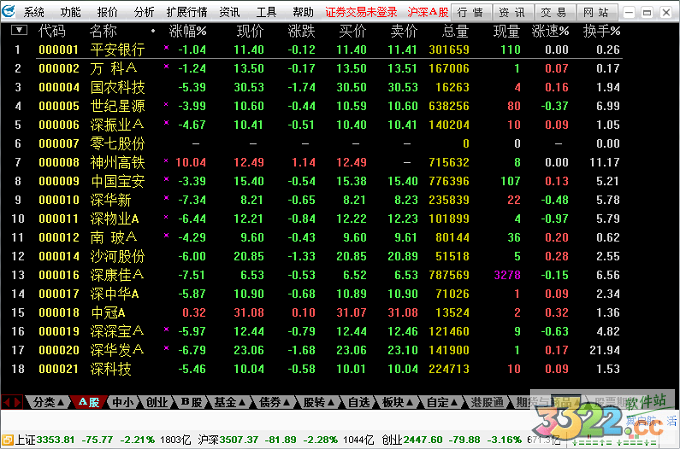This screenshot has width=680, height=449.
Task: Select stock row 深科技
Action: (x=317, y=369)
